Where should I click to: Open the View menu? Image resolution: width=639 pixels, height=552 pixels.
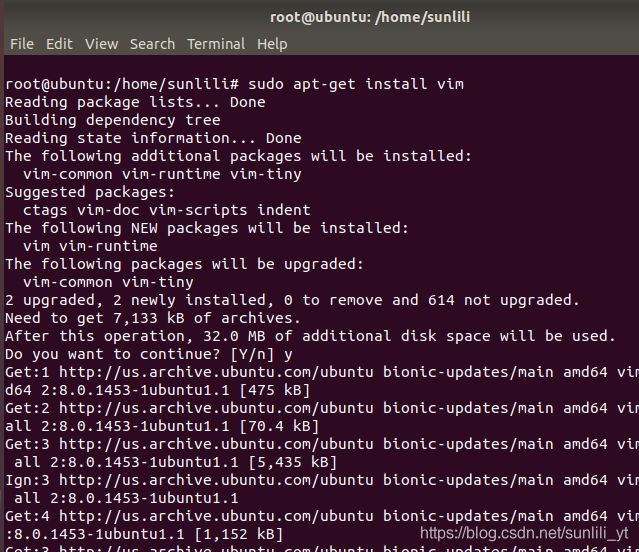tap(101, 44)
